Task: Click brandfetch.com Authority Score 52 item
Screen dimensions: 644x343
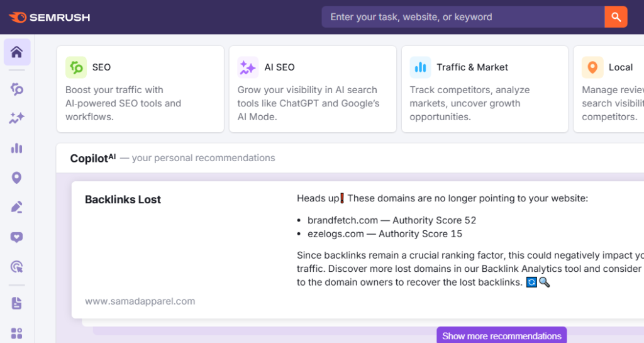Action: pos(392,220)
